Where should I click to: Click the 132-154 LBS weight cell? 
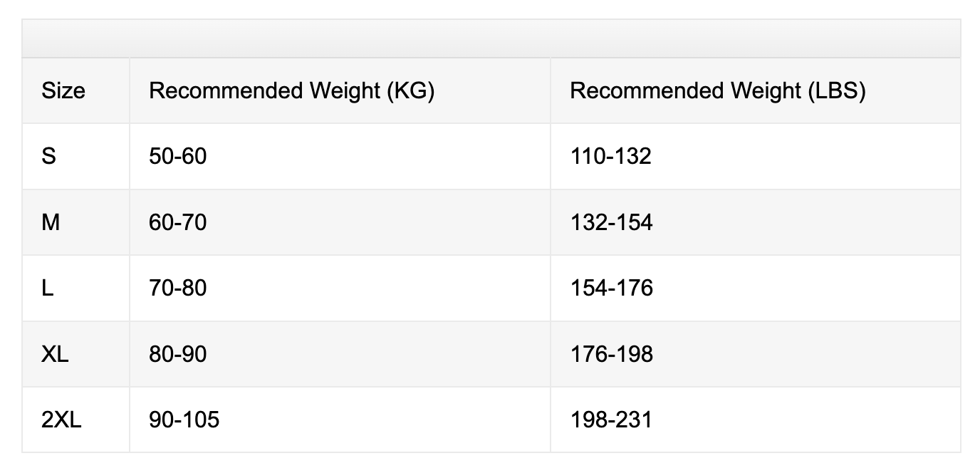611,222
